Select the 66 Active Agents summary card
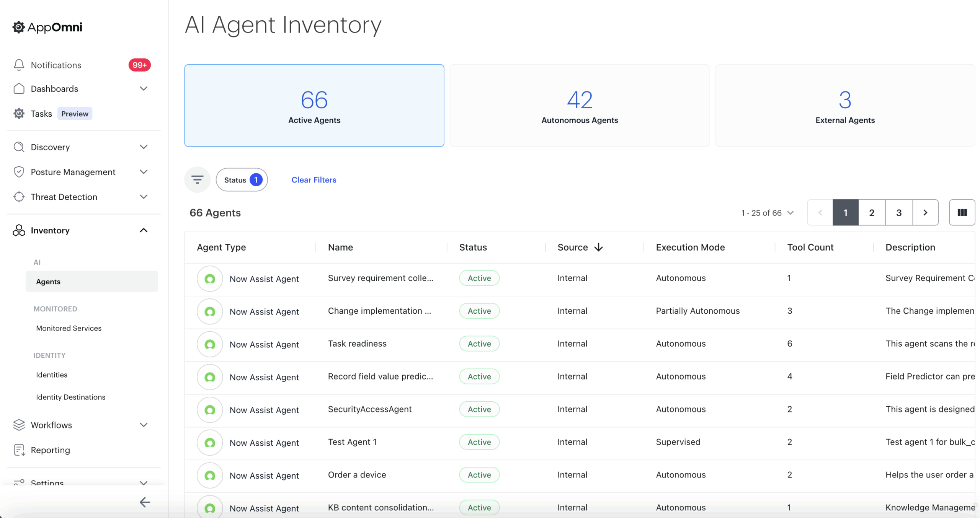The image size is (980, 518). click(x=314, y=106)
